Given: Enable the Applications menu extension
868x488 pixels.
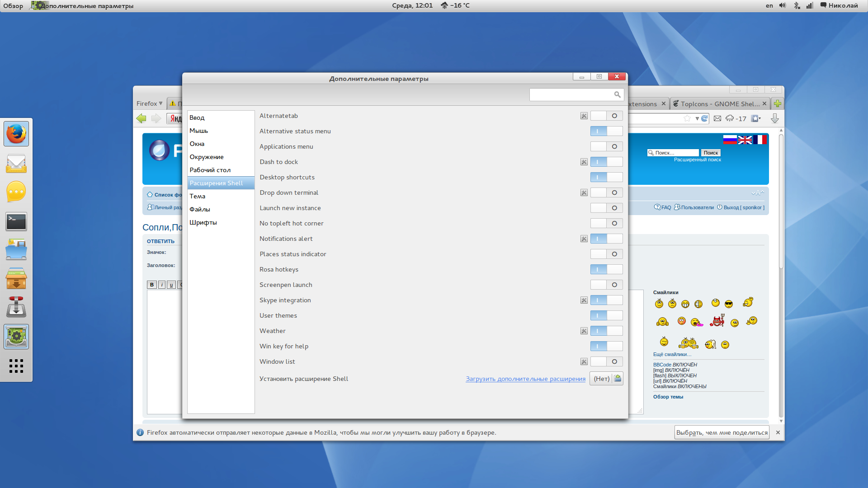Looking at the screenshot, I should coord(606,146).
